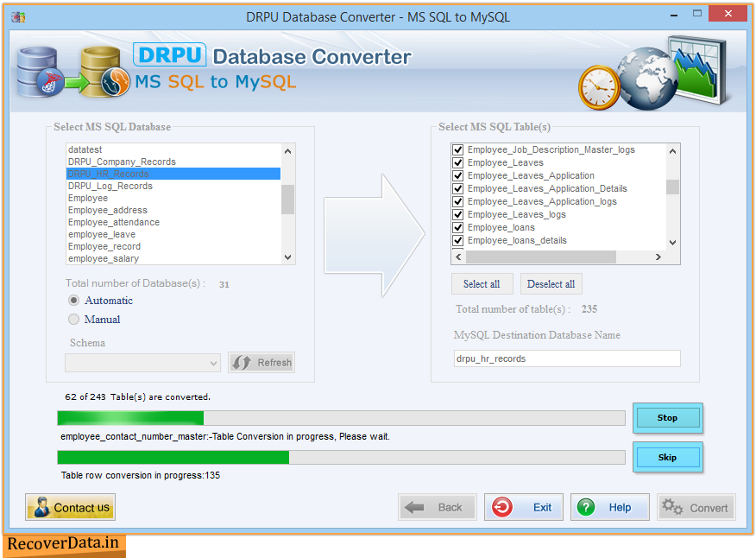Click table row conversion progress bar
756x558 pixels.
click(x=341, y=457)
